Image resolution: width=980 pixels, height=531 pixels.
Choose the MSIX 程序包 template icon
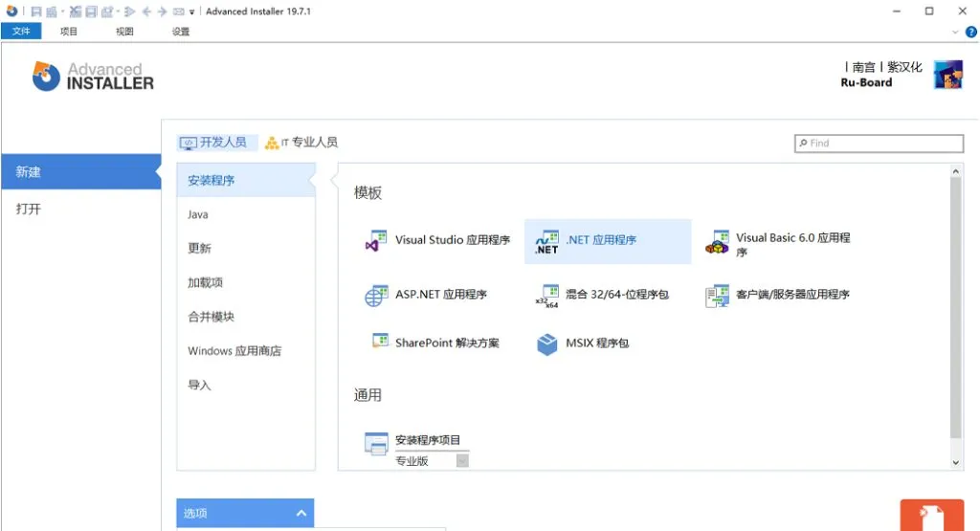pos(546,344)
